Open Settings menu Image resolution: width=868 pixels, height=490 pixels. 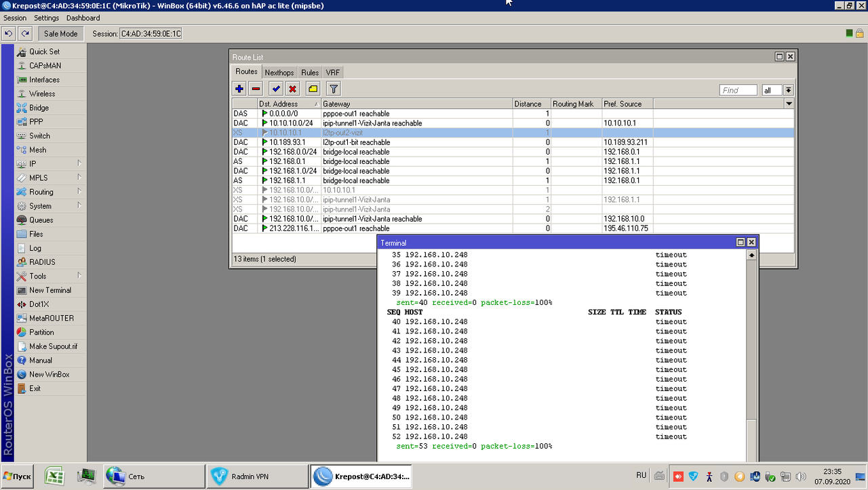click(x=46, y=18)
